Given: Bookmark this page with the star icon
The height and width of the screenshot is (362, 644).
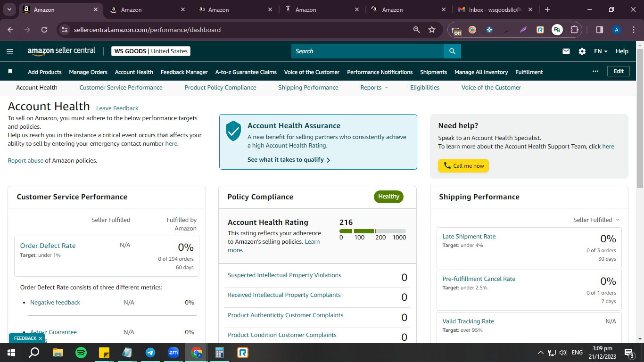Looking at the screenshot, I should pos(432,30).
